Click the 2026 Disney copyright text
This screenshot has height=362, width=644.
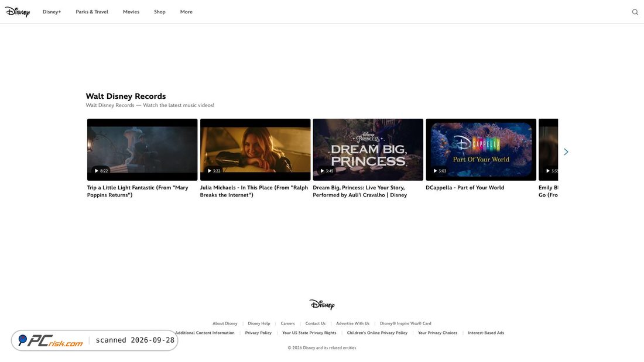click(x=322, y=347)
